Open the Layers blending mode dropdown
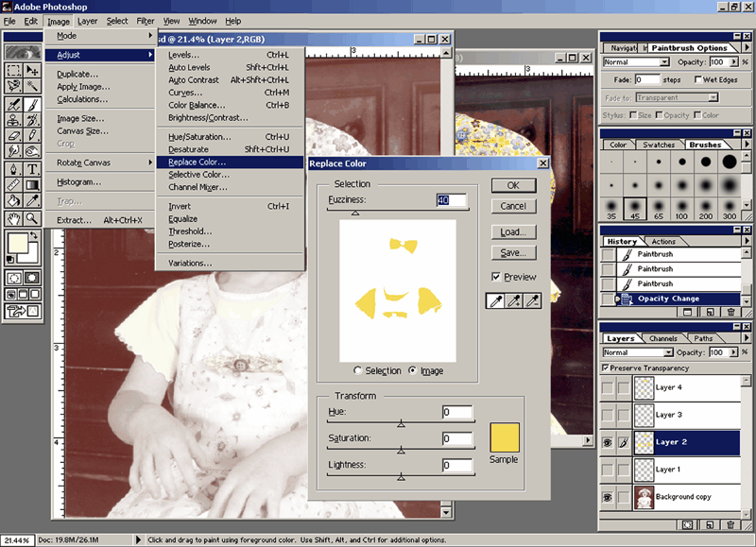The image size is (756, 547). [x=639, y=352]
